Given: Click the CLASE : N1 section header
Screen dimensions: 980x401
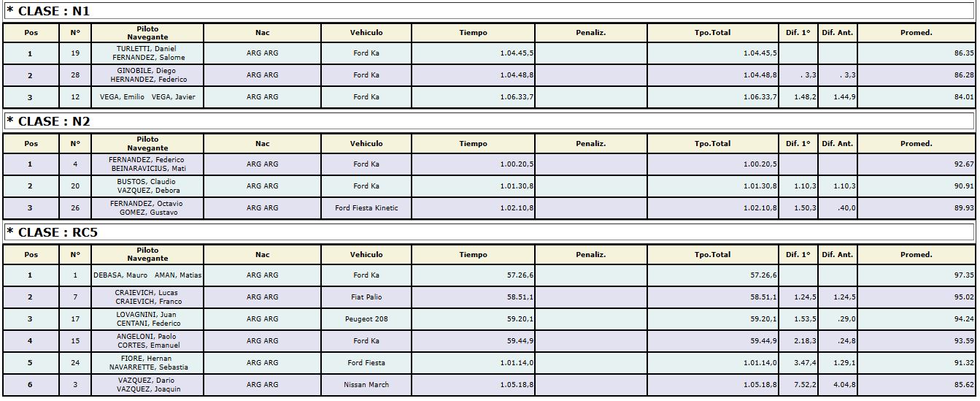Looking at the screenshot, I should click(489, 10).
